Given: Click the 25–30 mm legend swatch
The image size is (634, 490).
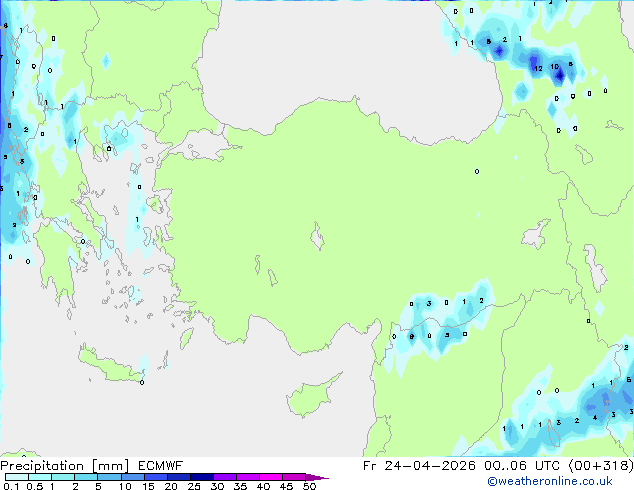Looking at the screenshot, I should click(201, 477).
